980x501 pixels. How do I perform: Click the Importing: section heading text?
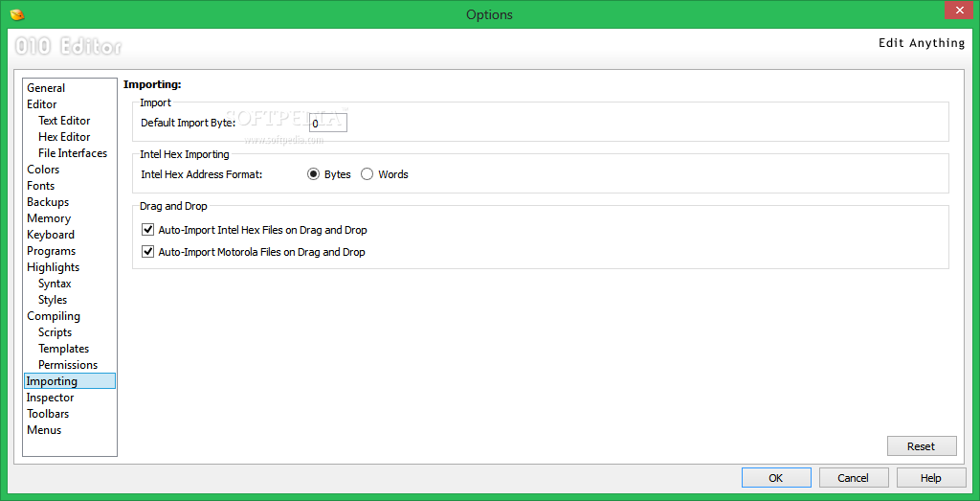152,83
